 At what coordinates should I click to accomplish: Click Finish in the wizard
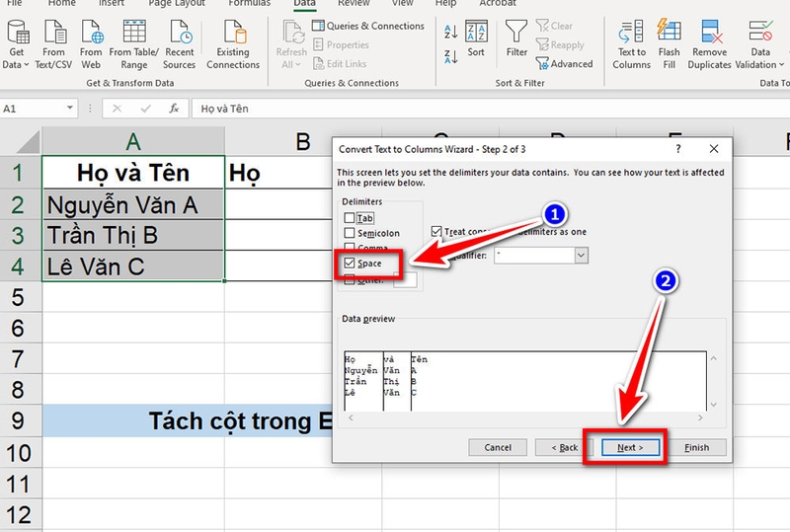(x=697, y=447)
